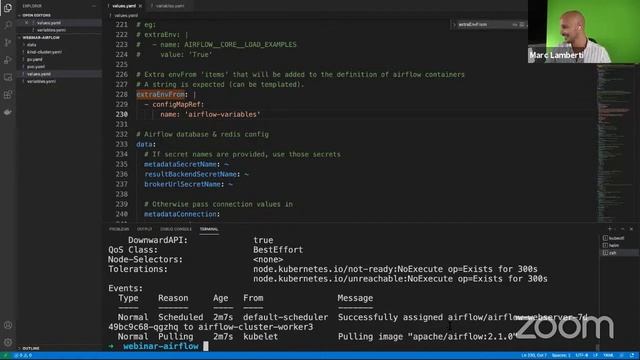This screenshot has height=360, width=640.
Task: Click UTF-8 encoding in status bar
Action: click(x=582, y=356)
